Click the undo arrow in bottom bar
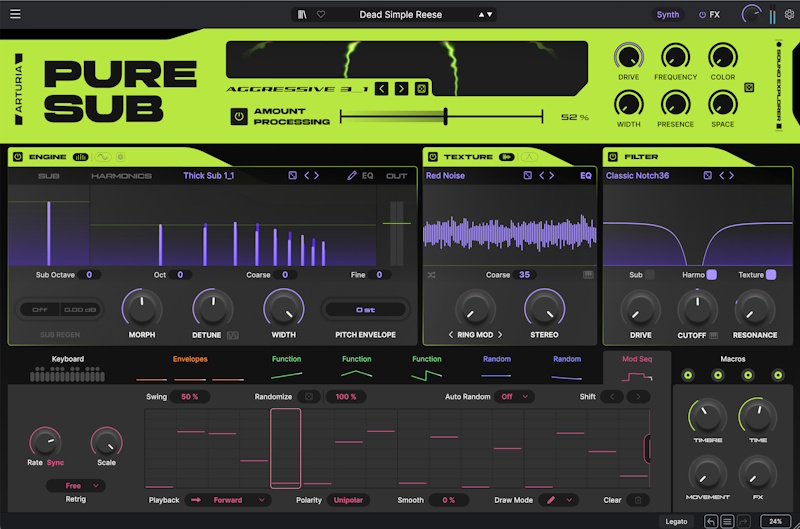The height and width of the screenshot is (529, 800). [x=711, y=521]
